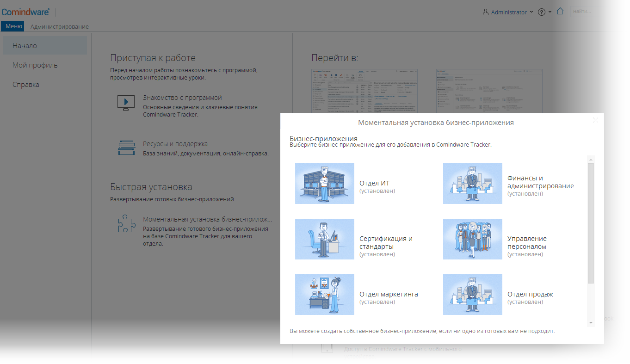Close the business application install dialog
The height and width of the screenshot is (364, 630).
click(x=595, y=120)
